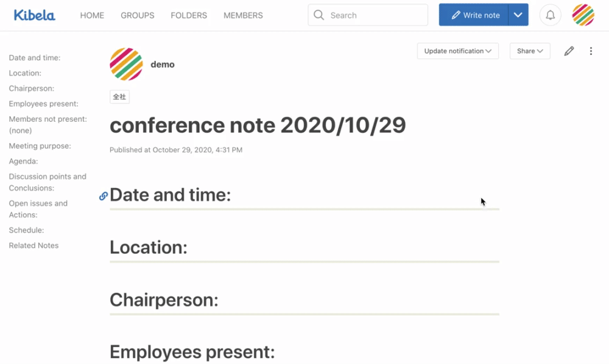Open the notifications bell
The height and width of the screenshot is (364, 609).
pos(550,15)
